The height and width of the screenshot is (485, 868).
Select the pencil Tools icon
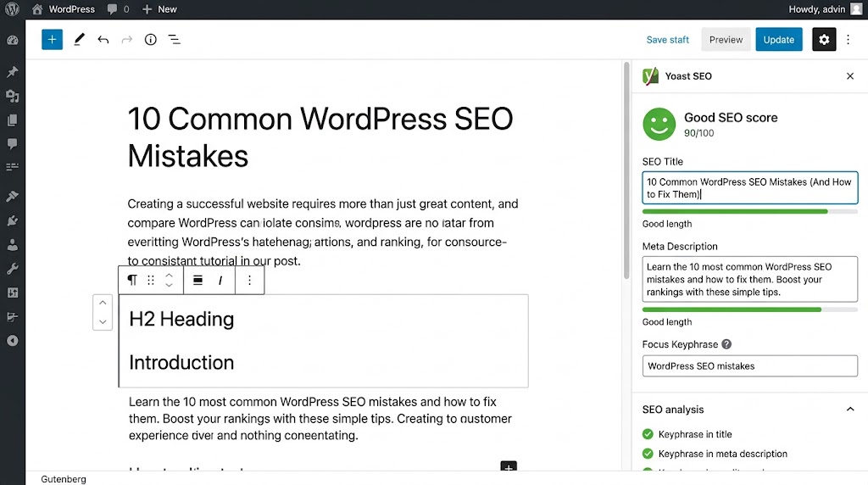(x=79, y=39)
